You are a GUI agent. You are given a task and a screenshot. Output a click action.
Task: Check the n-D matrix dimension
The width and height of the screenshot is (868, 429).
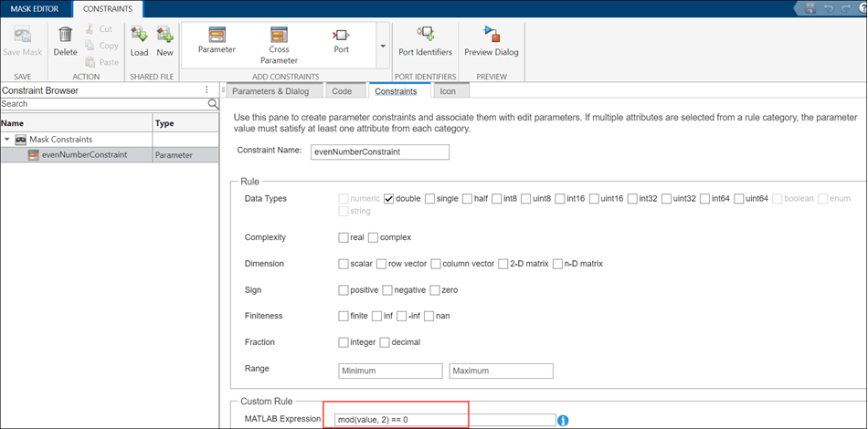557,264
